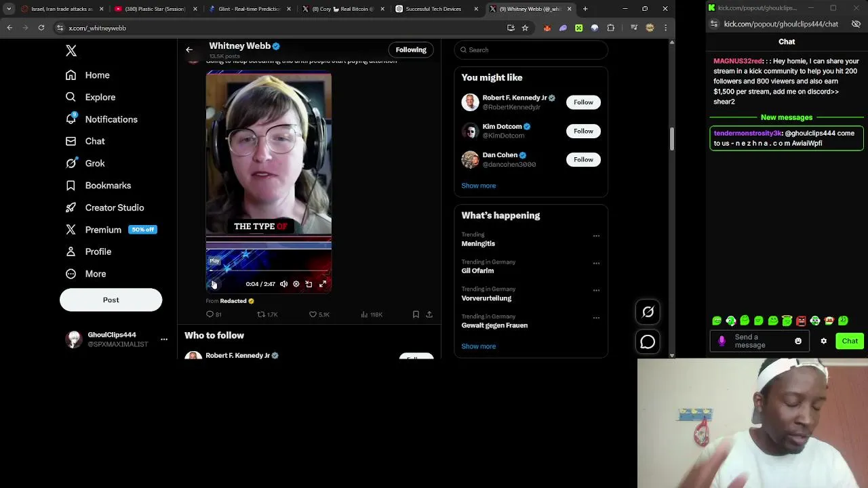View post analytics showing 118K views
Screen dimensions: 868x488
pos(372,314)
